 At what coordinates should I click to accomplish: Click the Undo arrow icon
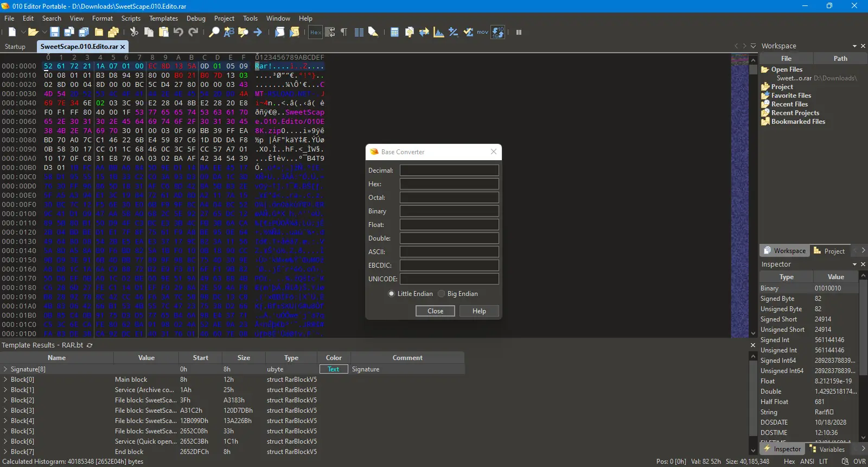coord(178,32)
